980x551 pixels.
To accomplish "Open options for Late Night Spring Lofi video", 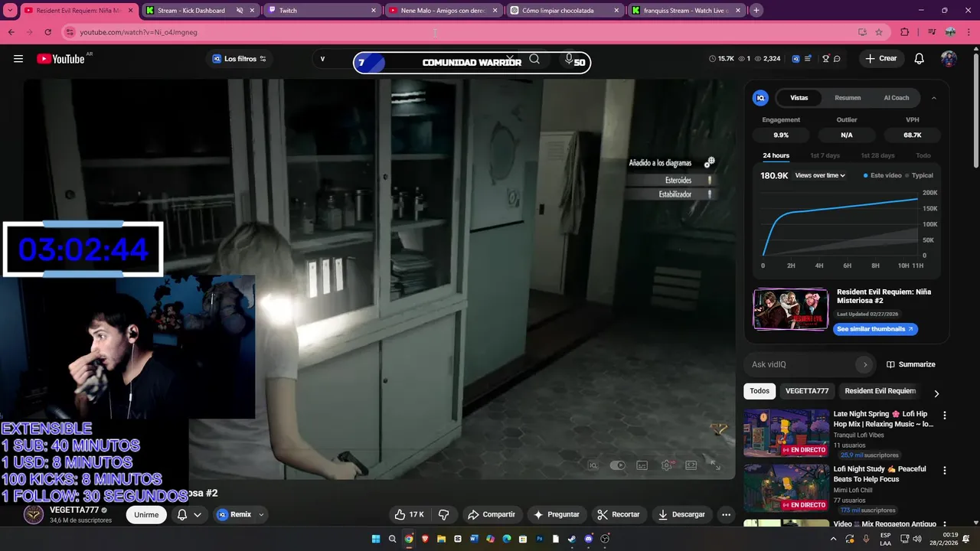I will pyautogui.click(x=944, y=416).
